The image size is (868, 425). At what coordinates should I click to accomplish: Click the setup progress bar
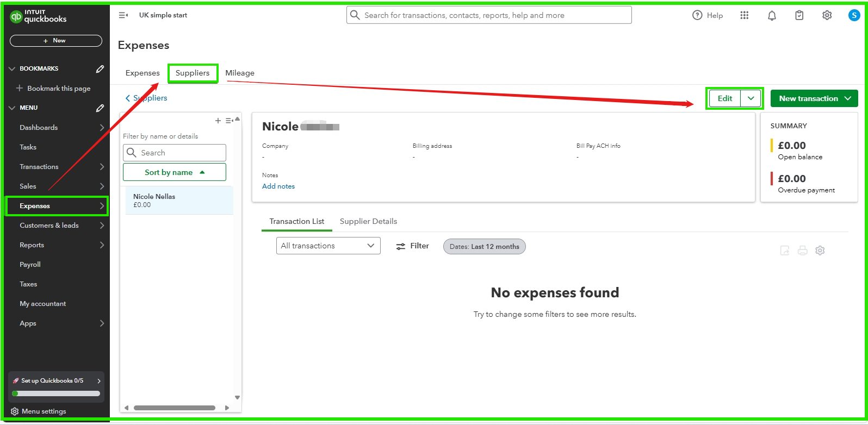pyautogui.click(x=56, y=393)
